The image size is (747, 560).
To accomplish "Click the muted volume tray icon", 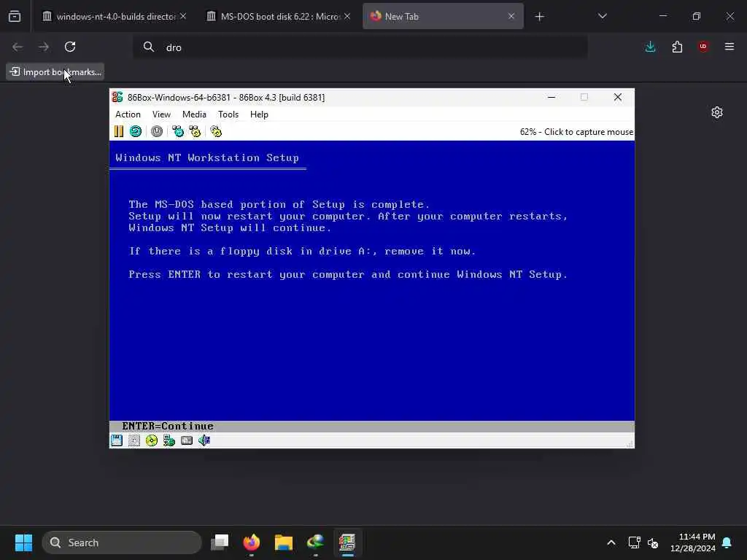I will (x=653, y=542).
